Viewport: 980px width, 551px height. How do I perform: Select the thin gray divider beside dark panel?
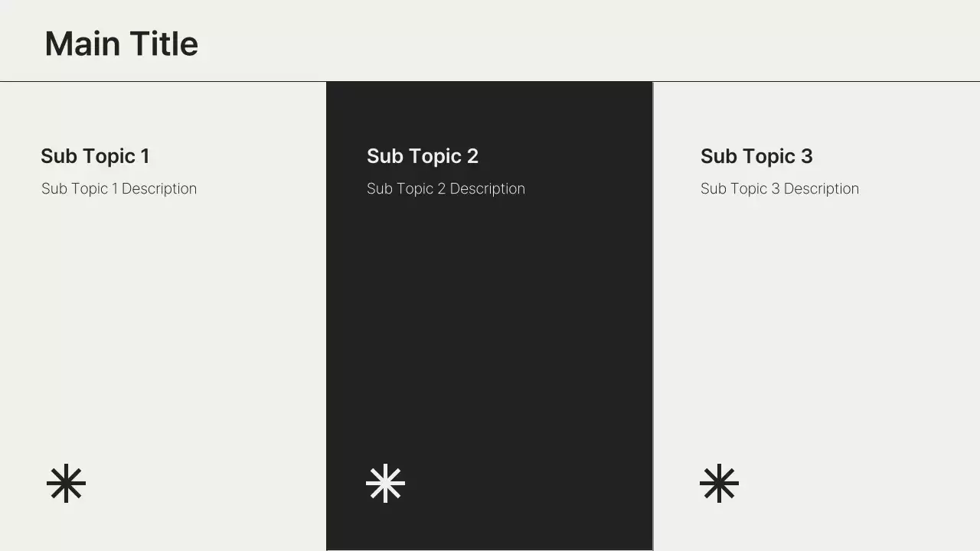pos(653,321)
